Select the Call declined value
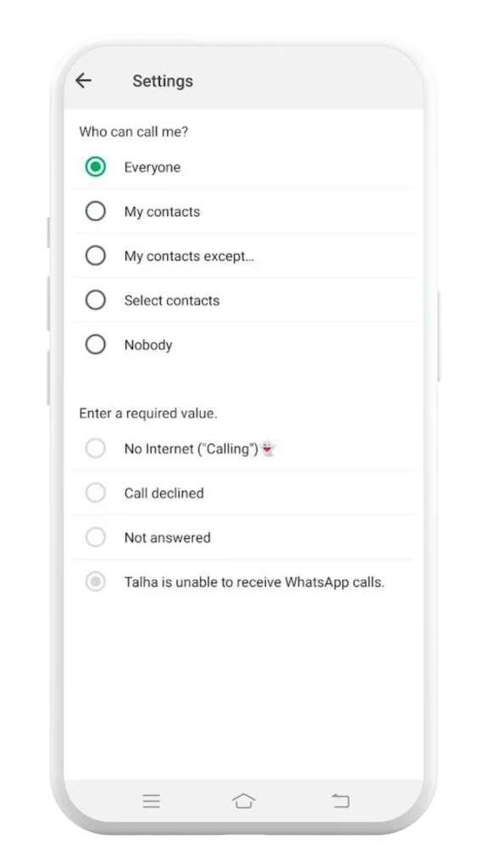Viewport: 488px width, 868px height. [96, 492]
